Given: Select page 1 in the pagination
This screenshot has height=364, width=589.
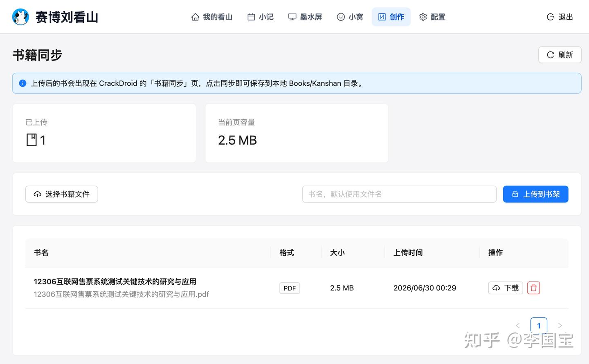Looking at the screenshot, I should click(539, 326).
